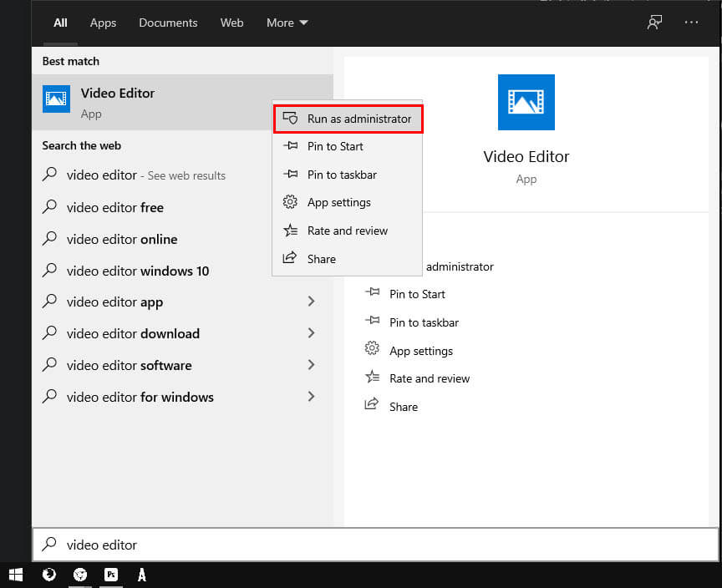
Task: Click Pin to taskbar in preview pane
Action: [x=424, y=322]
